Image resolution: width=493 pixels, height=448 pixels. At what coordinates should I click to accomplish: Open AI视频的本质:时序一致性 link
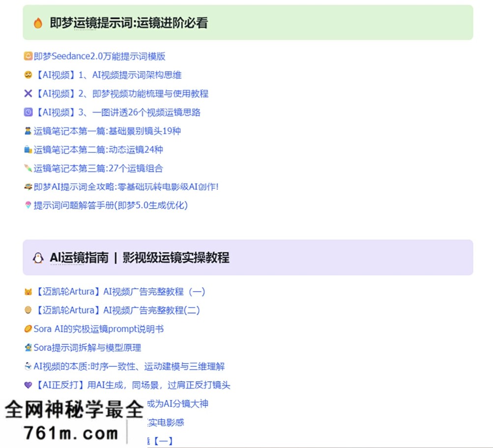tap(129, 366)
